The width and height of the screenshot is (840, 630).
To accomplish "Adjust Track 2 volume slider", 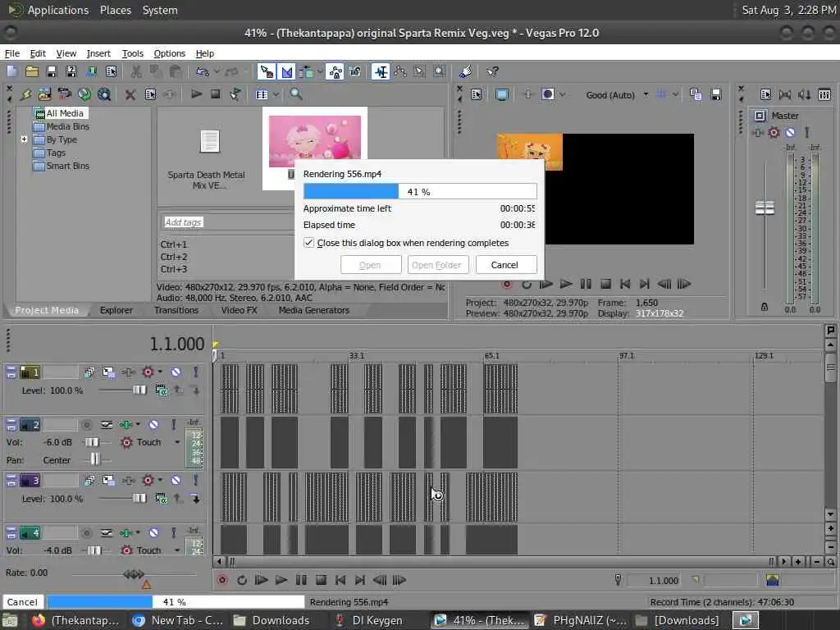I will point(92,442).
